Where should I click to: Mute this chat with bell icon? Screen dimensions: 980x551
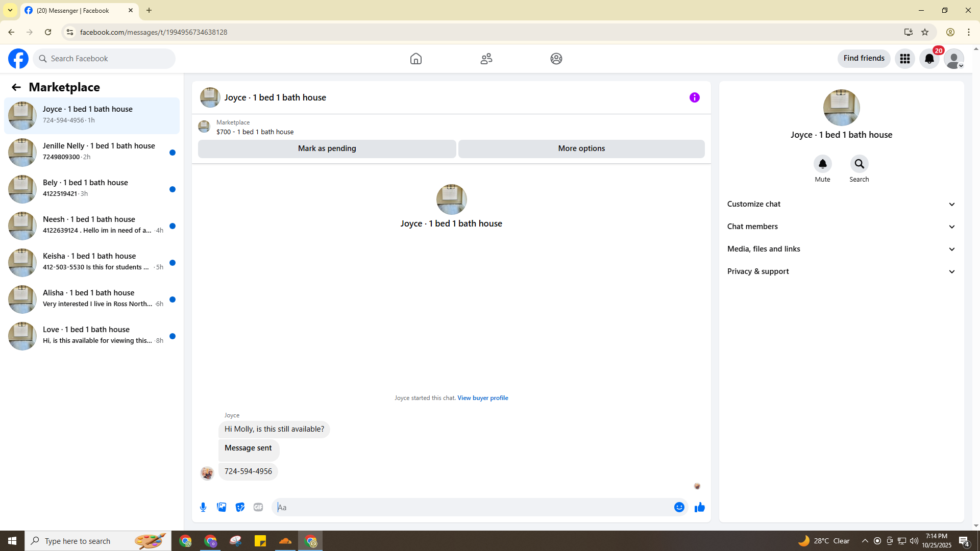click(x=822, y=164)
